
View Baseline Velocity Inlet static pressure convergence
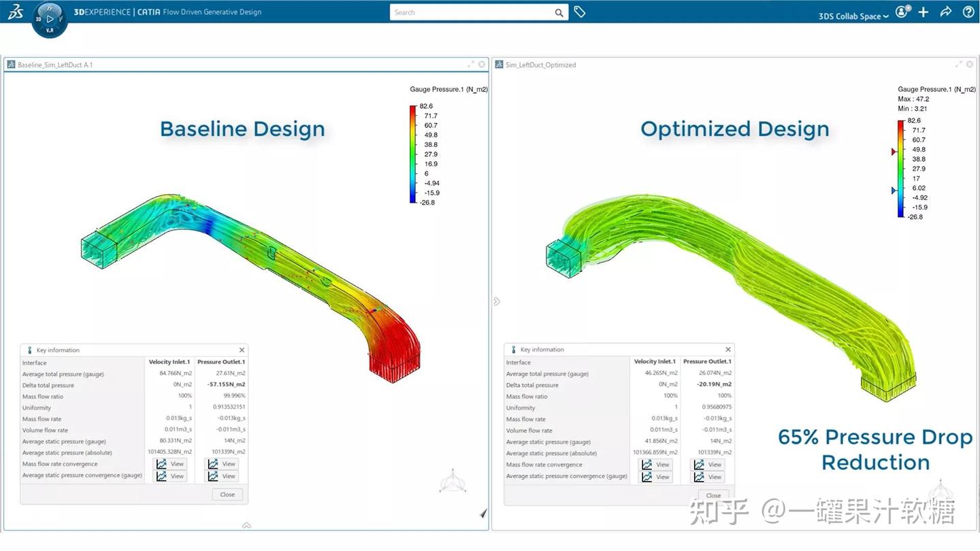tap(170, 476)
